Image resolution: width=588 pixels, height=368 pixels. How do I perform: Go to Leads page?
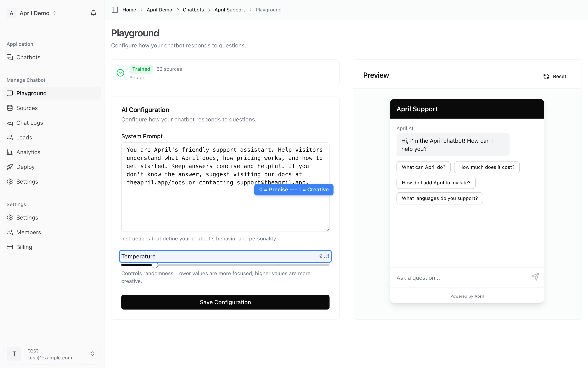pyautogui.click(x=52, y=137)
